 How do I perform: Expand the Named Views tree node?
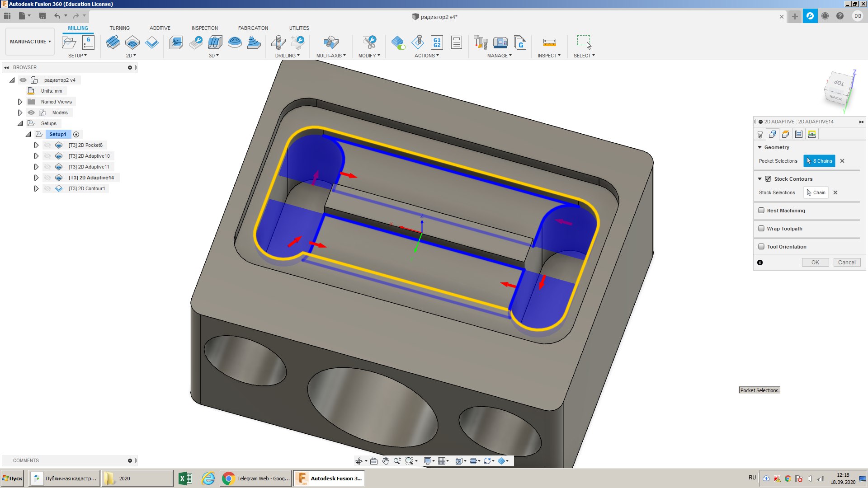20,102
